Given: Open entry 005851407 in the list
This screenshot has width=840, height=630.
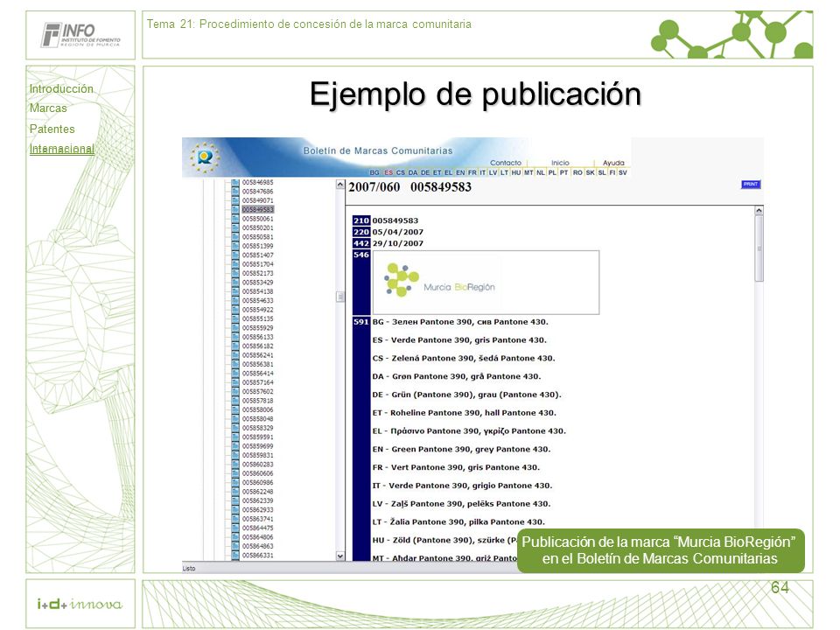Looking at the screenshot, I should (257, 255).
